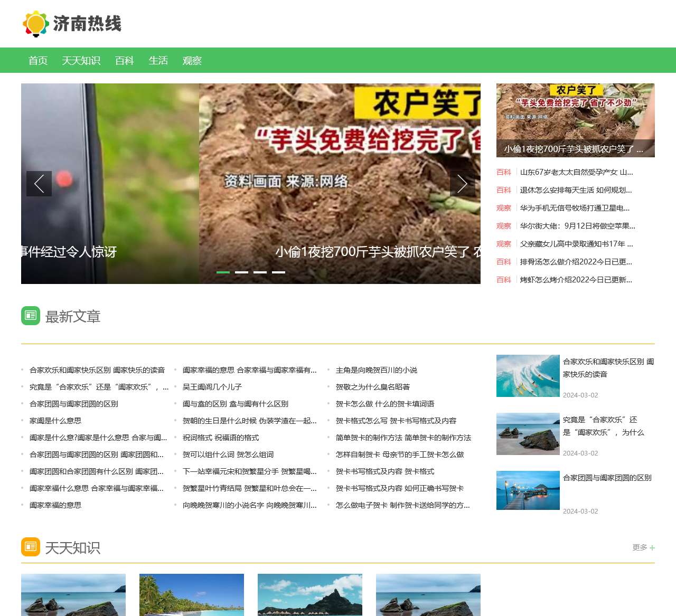This screenshot has height=616, width=676.
Task: Switch to the 生活 navigation tab
Action: [x=158, y=61]
